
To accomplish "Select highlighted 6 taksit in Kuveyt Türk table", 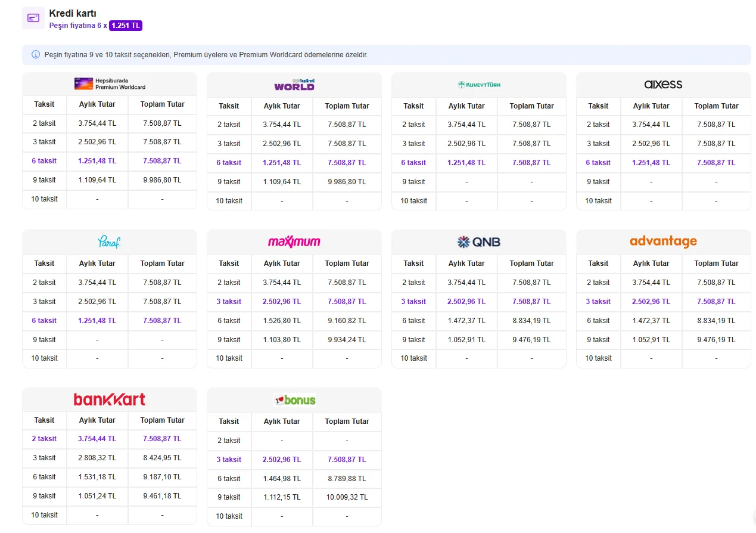I will click(413, 163).
